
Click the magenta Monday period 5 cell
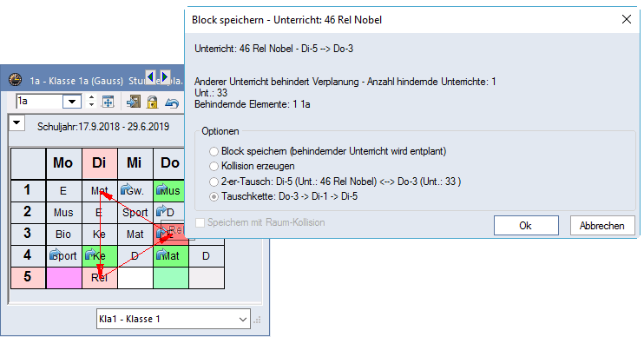pos(64,278)
